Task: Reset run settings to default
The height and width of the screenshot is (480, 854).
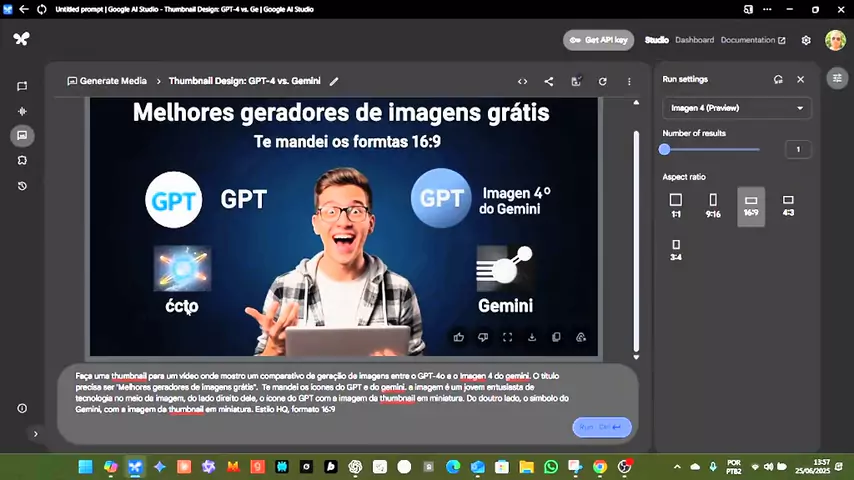Action: click(778, 79)
